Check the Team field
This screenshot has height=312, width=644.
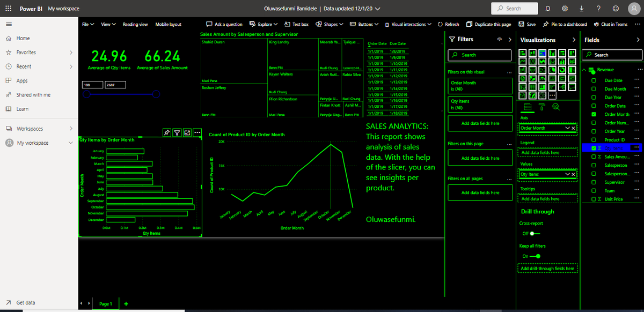pos(594,191)
